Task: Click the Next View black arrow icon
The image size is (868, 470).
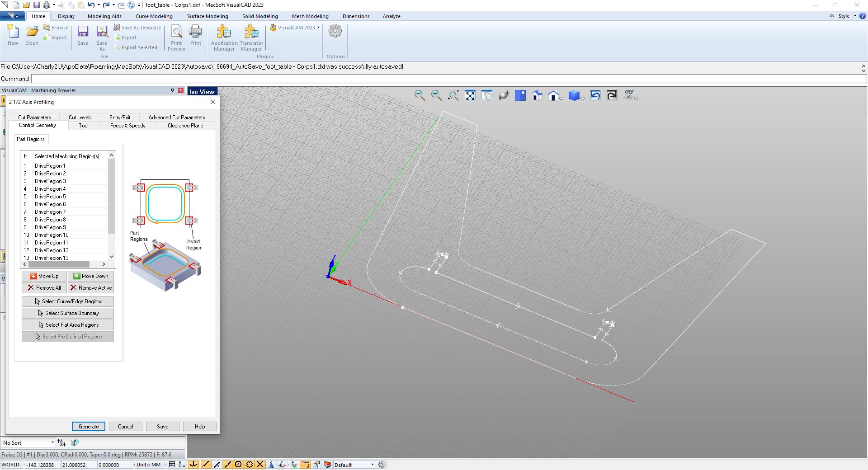Action: click(612, 95)
